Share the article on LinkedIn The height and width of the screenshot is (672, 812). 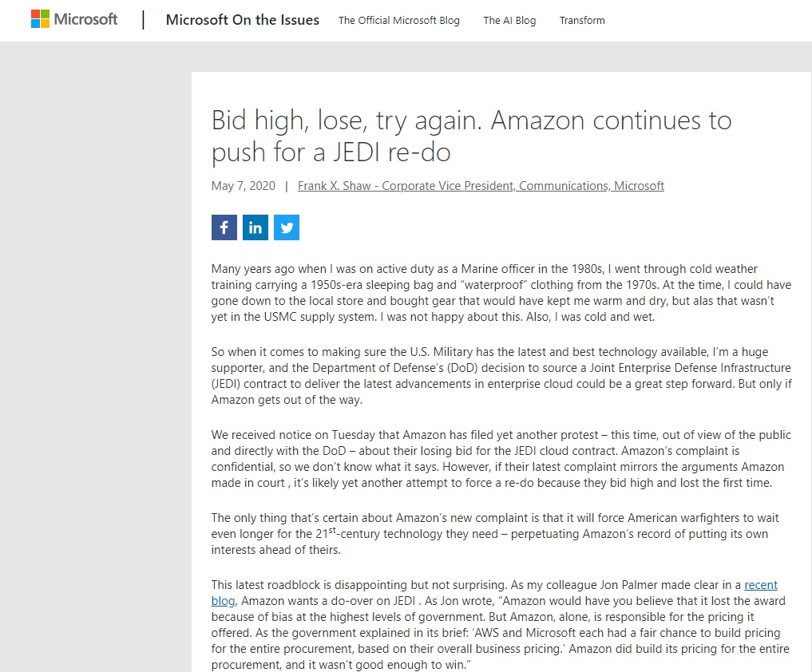[255, 227]
